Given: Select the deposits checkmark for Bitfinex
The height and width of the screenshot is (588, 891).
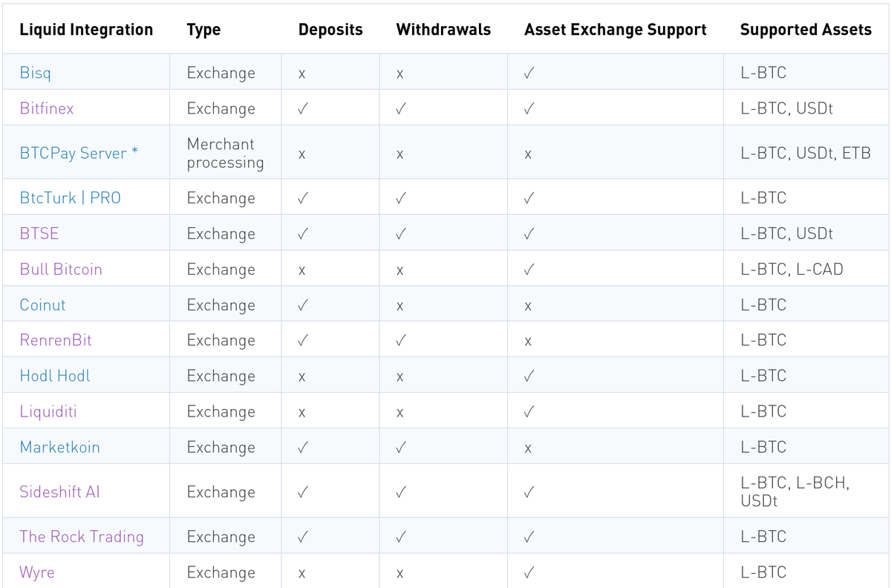Looking at the screenshot, I should [302, 108].
